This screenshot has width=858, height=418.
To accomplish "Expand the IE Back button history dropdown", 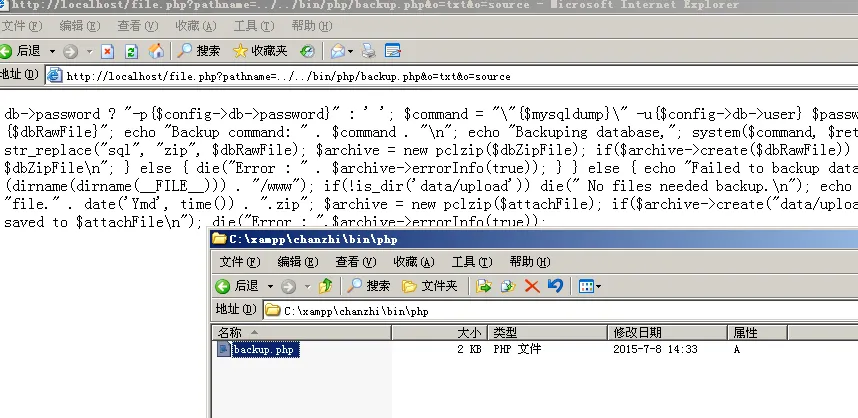I will pyautogui.click(x=50, y=50).
